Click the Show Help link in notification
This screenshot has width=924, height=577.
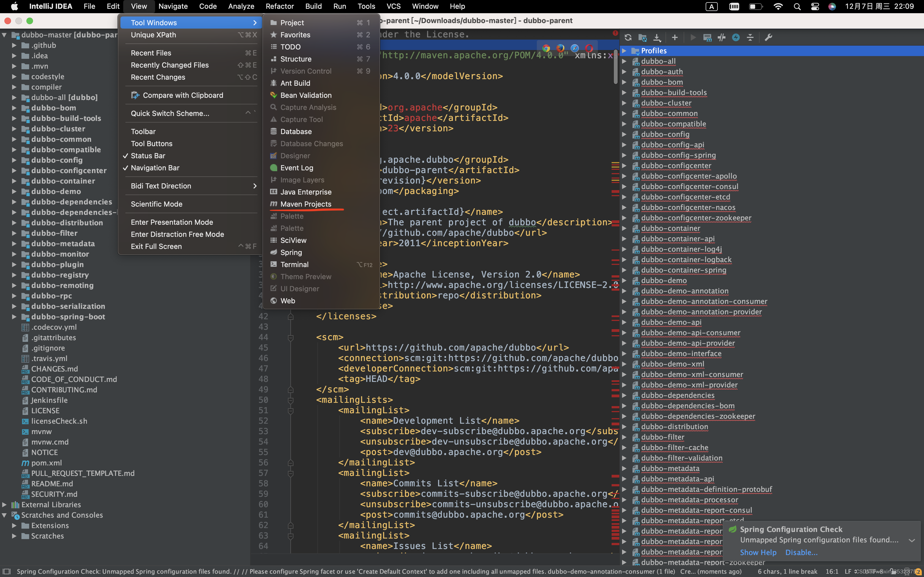click(x=758, y=552)
